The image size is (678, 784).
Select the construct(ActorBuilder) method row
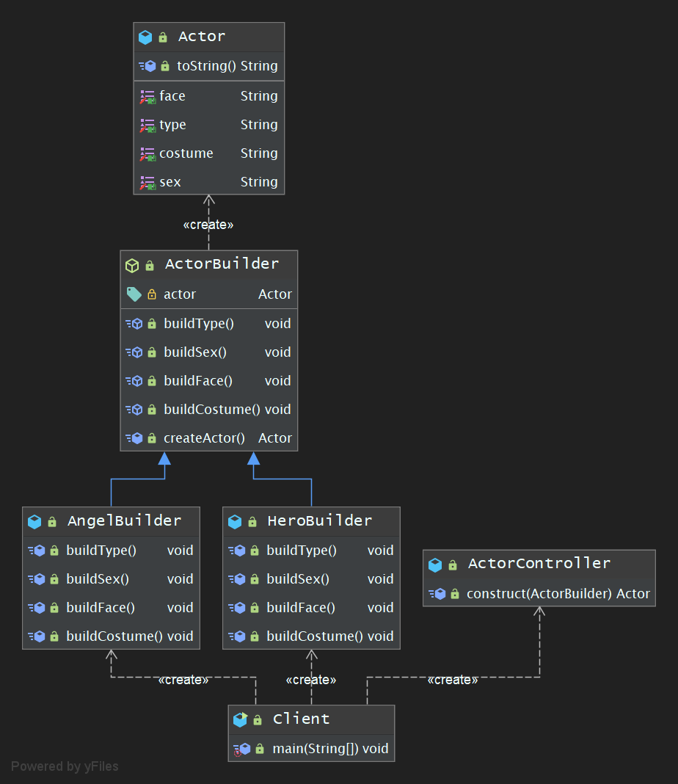pos(539,594)
